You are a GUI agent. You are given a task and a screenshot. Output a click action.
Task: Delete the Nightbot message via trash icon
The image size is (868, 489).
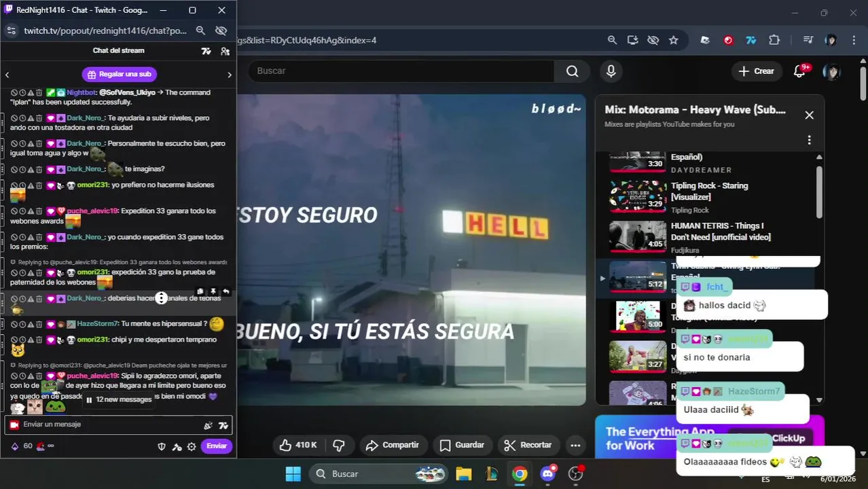39,92
